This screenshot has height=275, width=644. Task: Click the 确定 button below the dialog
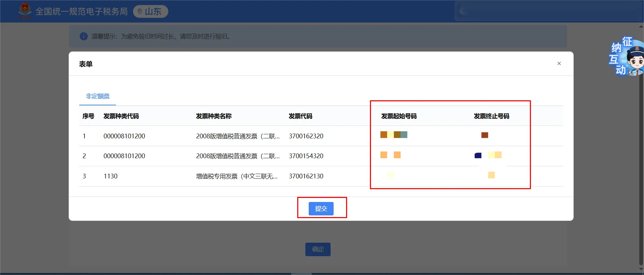[318, 249]
